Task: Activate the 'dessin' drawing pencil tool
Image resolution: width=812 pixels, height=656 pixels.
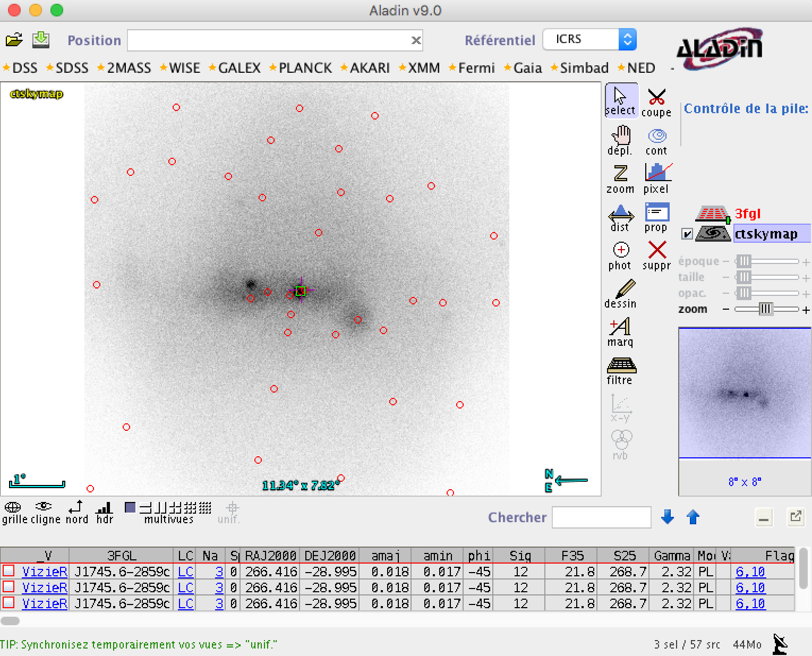Action: (x=620, y=294)
